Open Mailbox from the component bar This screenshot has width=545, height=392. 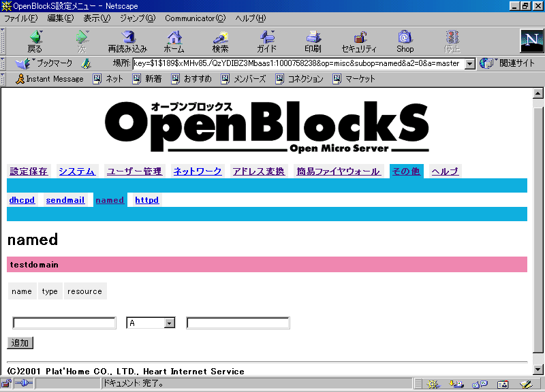[456, 384]
